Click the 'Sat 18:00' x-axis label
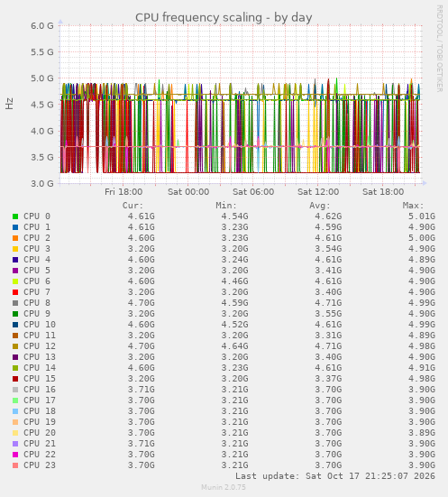Image resolution: width=448 pixels, height=497 pixels. (x=383, y=192)
